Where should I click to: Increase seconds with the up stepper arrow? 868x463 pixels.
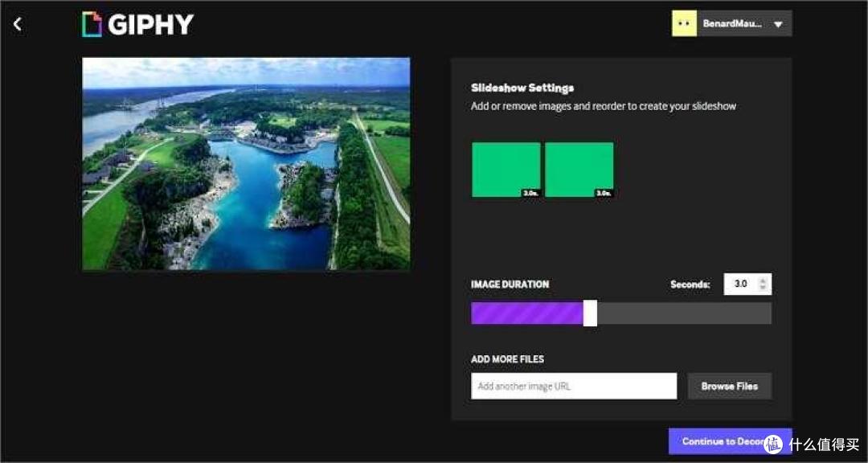(764, 279)
